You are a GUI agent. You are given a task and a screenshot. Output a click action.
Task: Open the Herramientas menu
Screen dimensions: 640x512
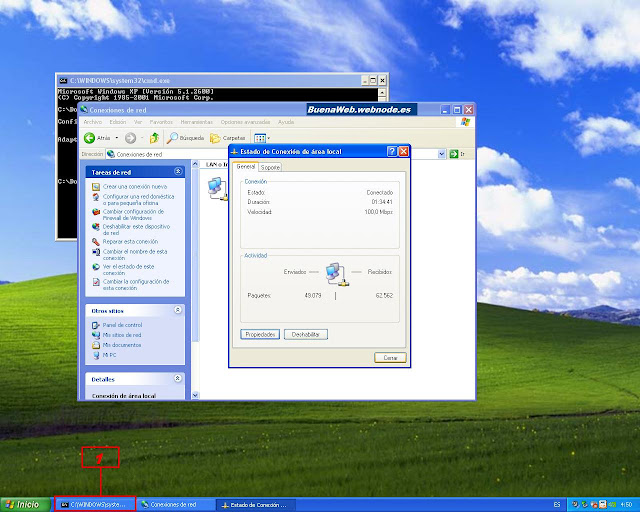tap(196, 122)
